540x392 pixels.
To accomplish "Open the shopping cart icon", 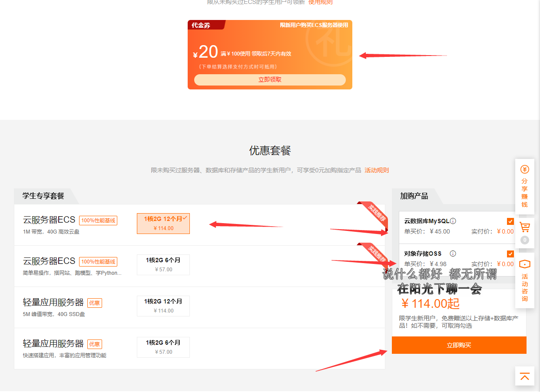I will (524, 227).
